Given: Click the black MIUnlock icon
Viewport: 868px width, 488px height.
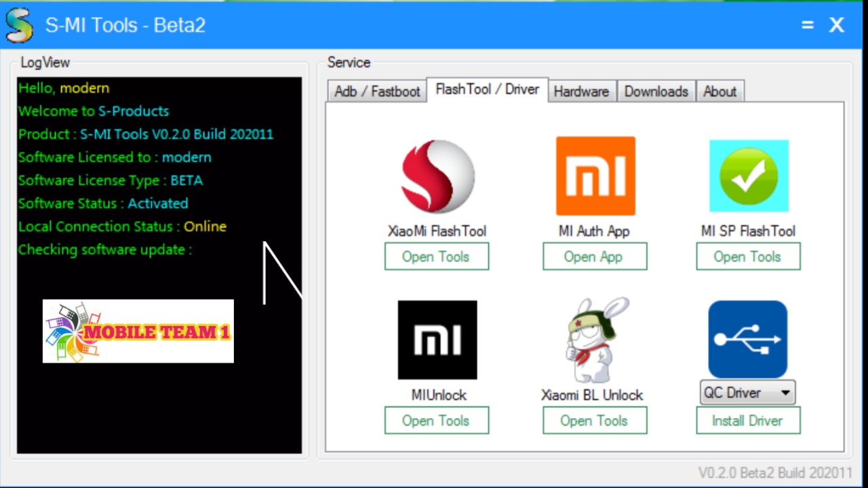Looking at the screenshot, I should [437, 340].
